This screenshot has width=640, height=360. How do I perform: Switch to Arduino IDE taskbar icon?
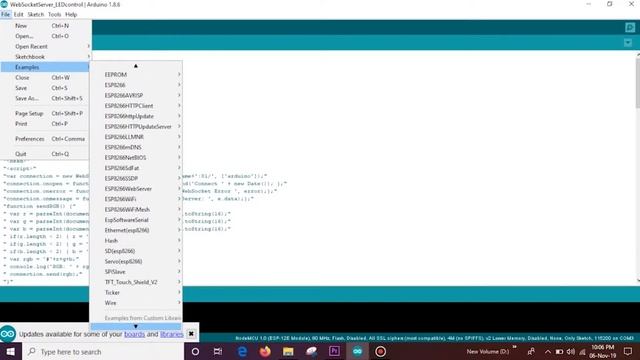click(357, 351)
